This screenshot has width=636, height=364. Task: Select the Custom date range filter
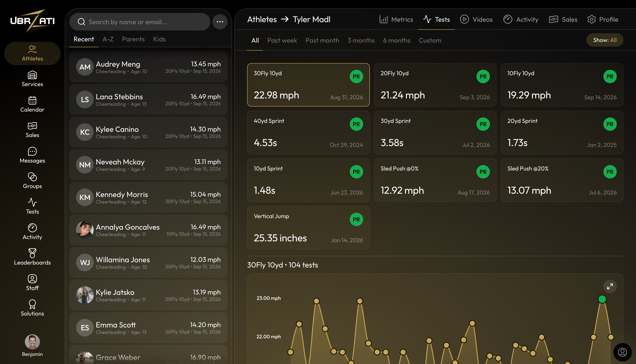tap(430, 40)
